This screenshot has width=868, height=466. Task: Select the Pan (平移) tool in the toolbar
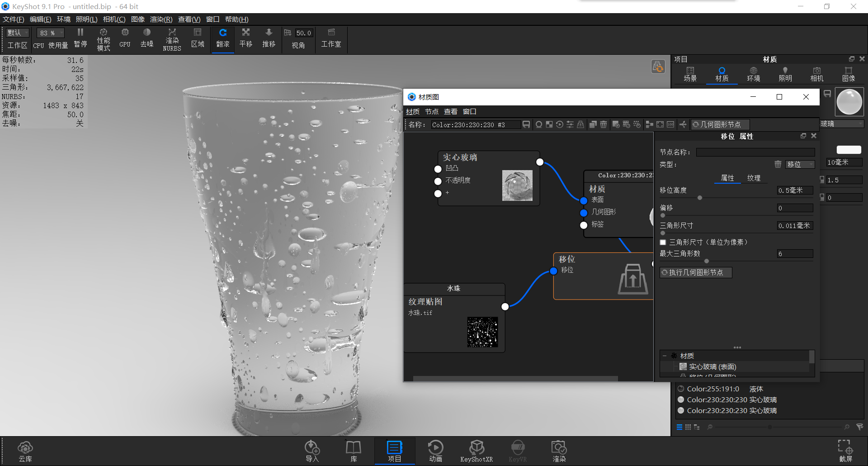click(245, 39)
